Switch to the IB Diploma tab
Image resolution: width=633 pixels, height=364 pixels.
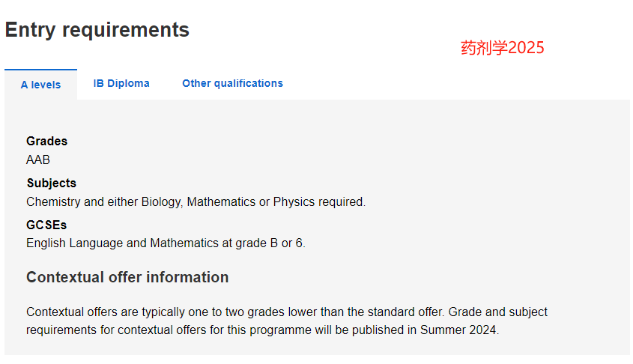click(x=121, y=83)
